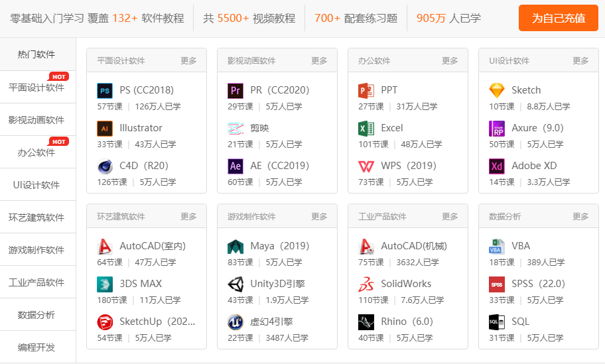Click the 剪映 app icon
The width and height of the screenshot is (605, 364).
[x=235, y=129]
